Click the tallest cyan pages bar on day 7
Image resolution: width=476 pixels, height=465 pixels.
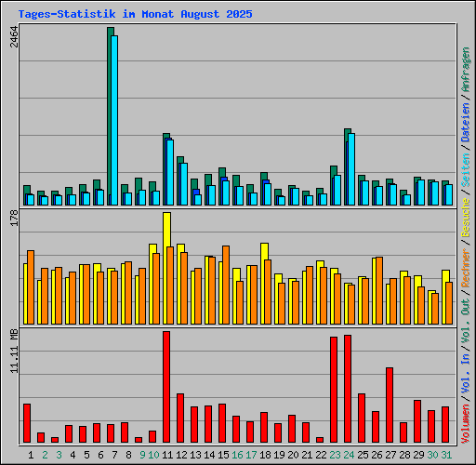114,120
